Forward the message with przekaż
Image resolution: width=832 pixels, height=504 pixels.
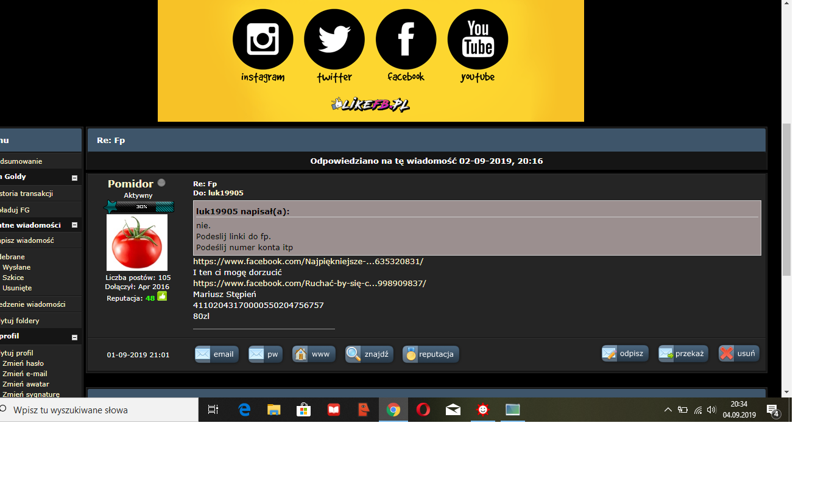pos(683,354)
